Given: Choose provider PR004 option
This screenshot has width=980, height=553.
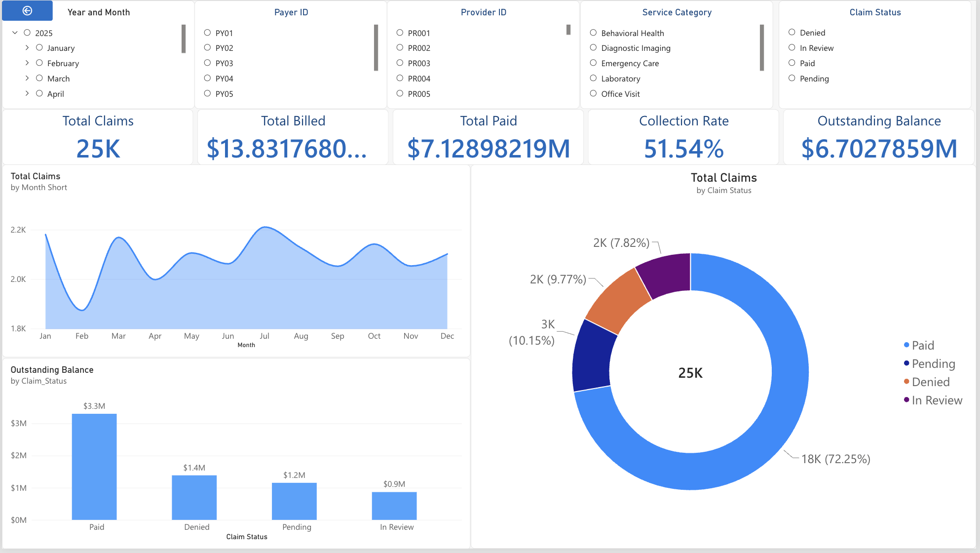Looking at the screenshot, I should click(400, 78).
